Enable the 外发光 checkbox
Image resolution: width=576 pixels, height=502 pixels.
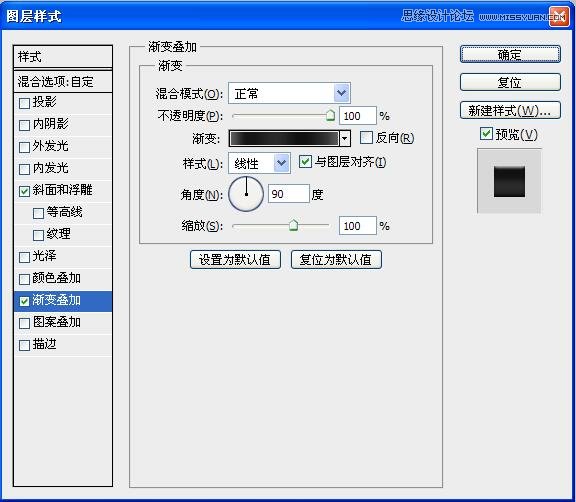point(24,147)
